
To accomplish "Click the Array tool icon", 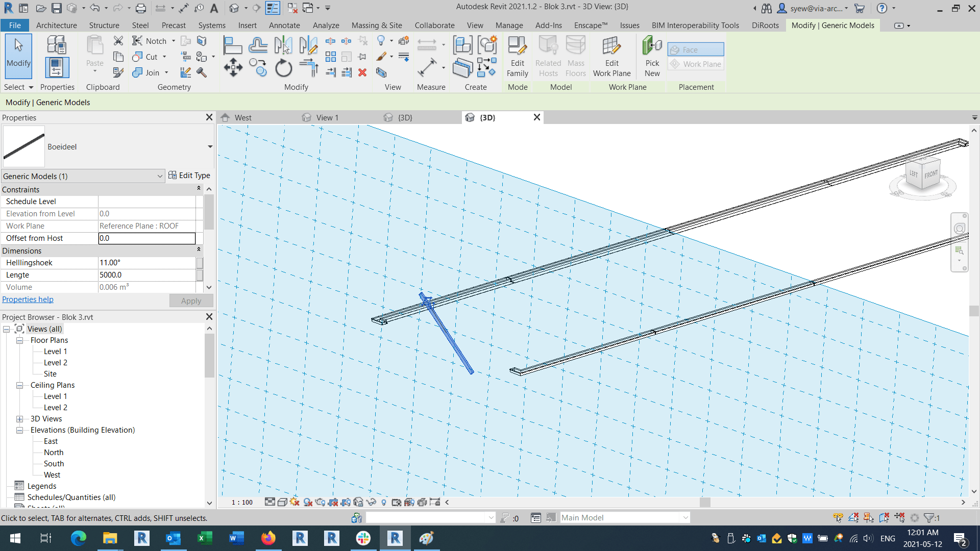I will [331, 57].
